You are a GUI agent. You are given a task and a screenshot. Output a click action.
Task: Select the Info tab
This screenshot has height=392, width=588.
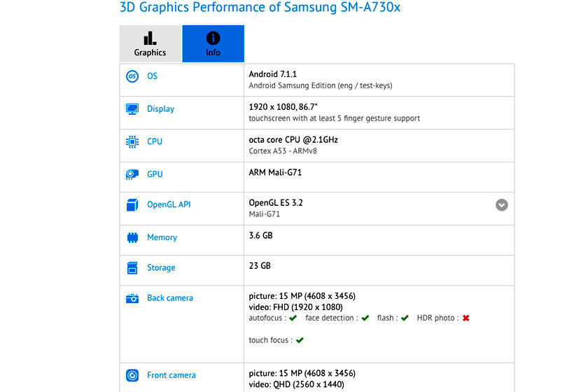tap(213, 43)
